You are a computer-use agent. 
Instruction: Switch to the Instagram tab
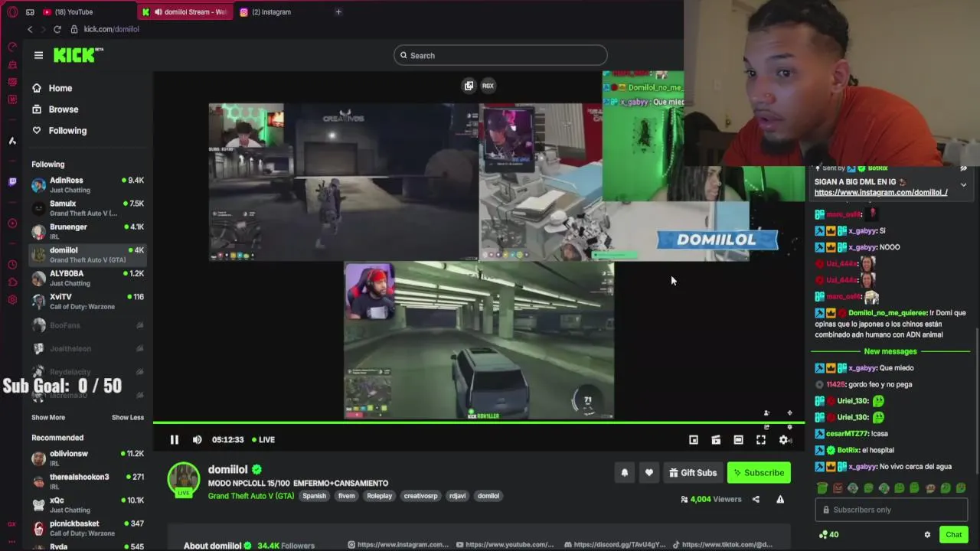(270, 11)
